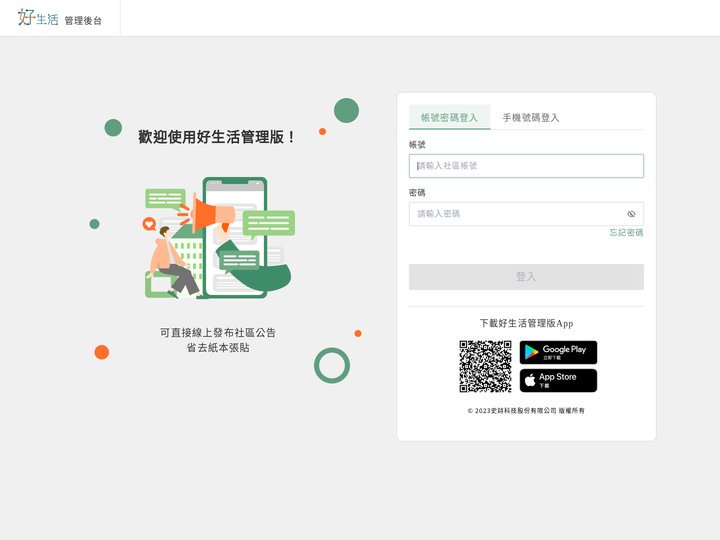Click the 可直接線上發布社區公告 caption
Screen dimensions: 720x540
(218, 332)
